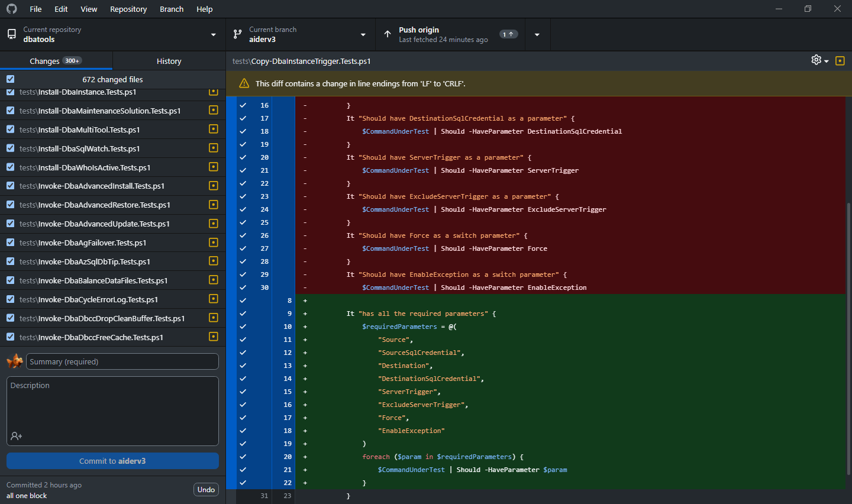
Task: Click the co-authors add person icon
Action: click(x=17, y=436)
